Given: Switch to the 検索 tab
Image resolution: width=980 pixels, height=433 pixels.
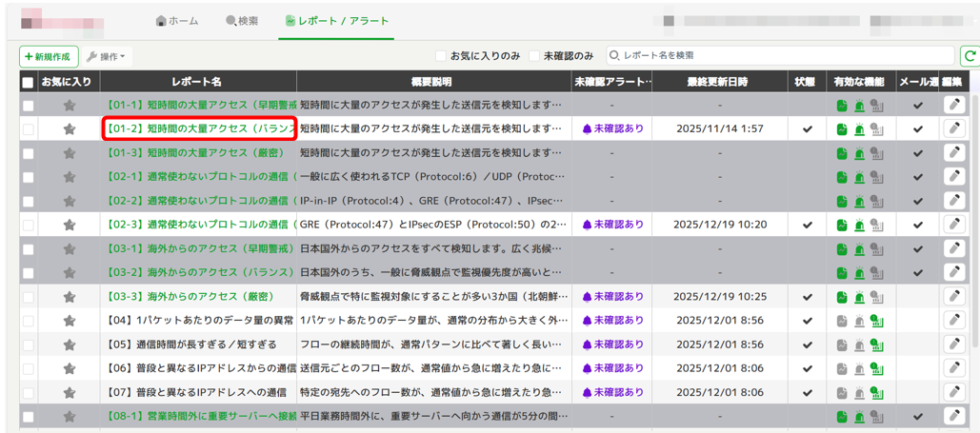Looking at the screenshot, I should click(x=242, y=21).
